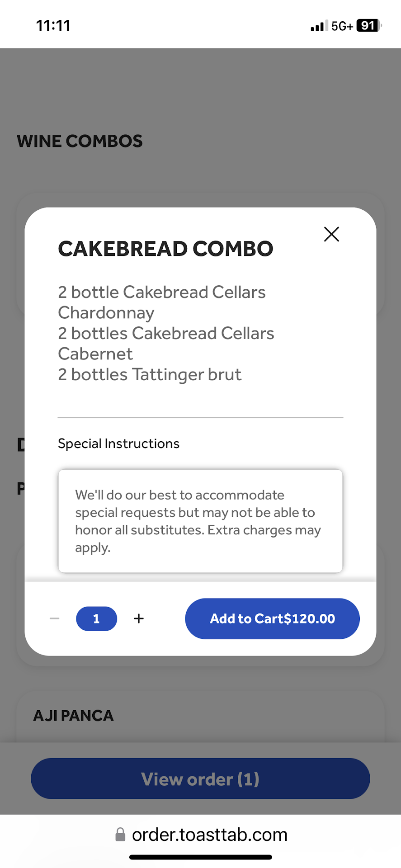Tap the home indicator bar
This screenshot has height=868, width=401.
(200, 857)
